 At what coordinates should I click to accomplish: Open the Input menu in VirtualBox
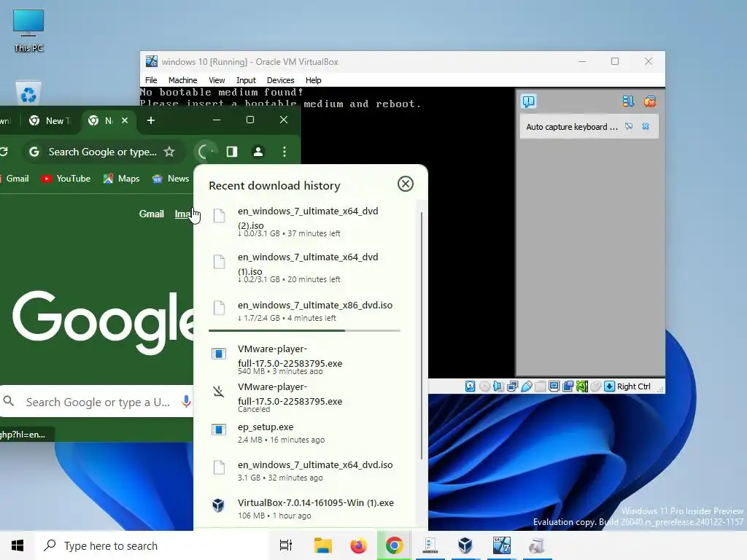click(246, 80)
